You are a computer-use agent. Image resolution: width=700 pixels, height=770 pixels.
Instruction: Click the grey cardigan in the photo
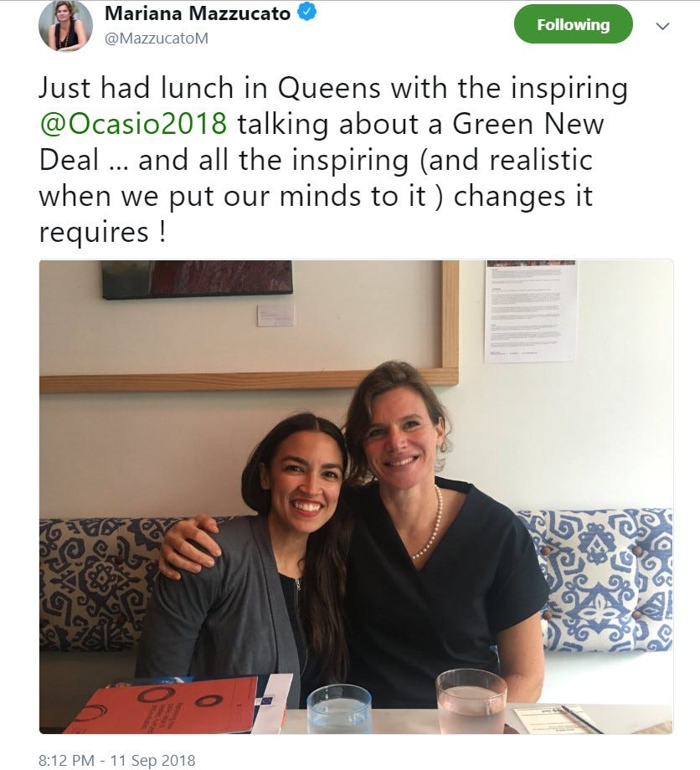click(x=218, y=603)
